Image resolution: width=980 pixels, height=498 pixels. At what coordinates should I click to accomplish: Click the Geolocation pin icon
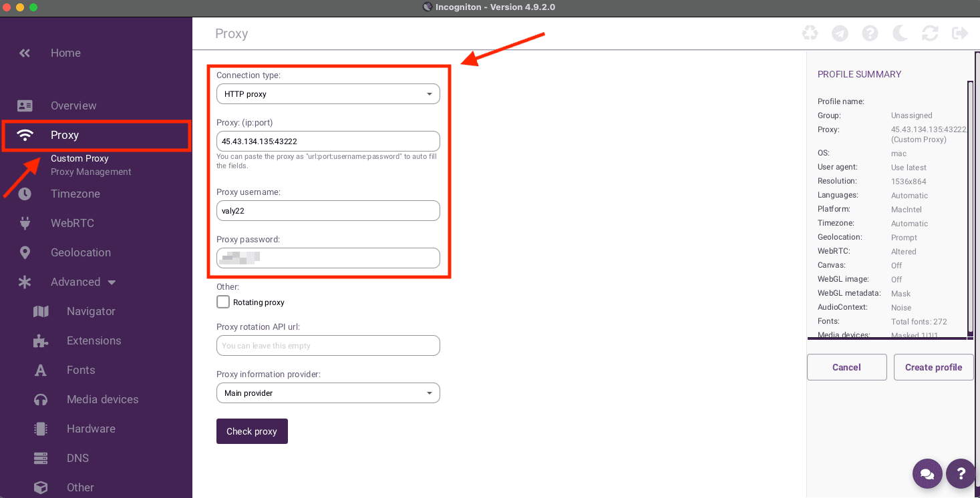pyautogui.click(x=25, y=252)
